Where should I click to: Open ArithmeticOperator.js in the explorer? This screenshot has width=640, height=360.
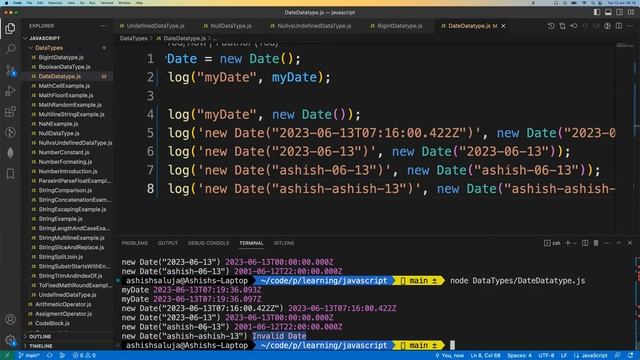click(63, 304)
